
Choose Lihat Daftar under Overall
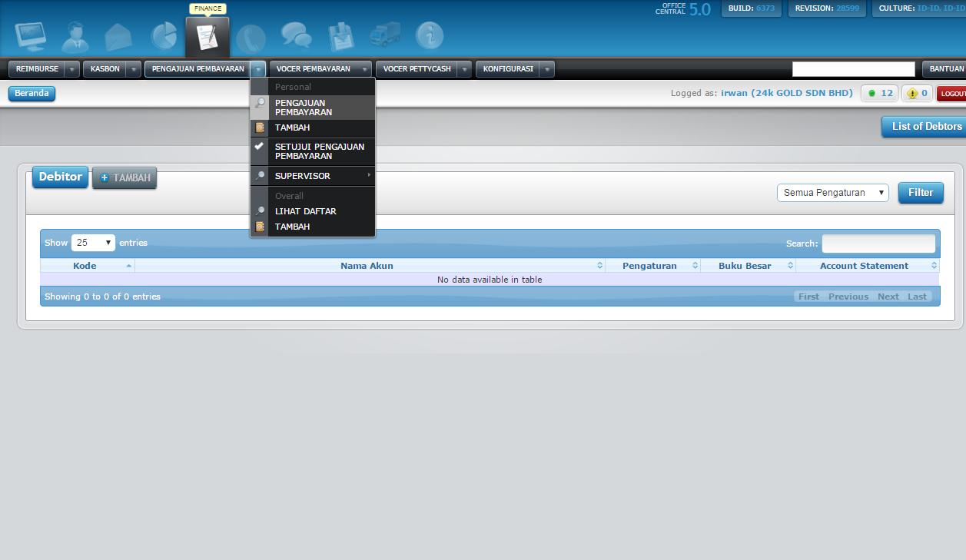point(313,211)
